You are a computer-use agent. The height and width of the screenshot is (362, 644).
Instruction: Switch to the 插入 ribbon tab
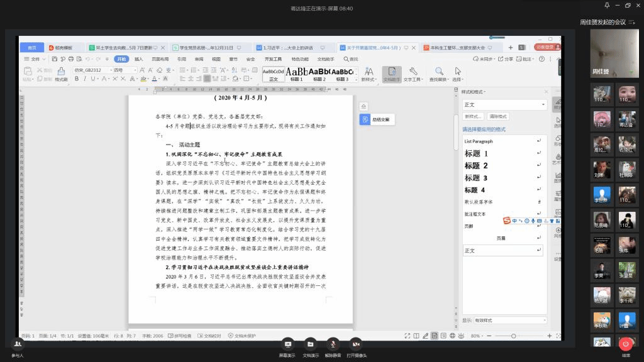click(x=138, y=59)
